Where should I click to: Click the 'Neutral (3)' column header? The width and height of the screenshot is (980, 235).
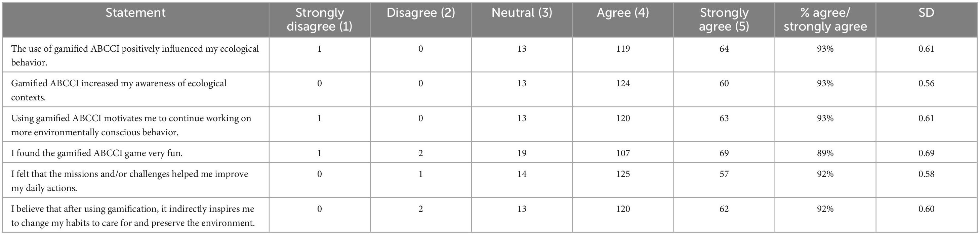click(x=522, y=13)
